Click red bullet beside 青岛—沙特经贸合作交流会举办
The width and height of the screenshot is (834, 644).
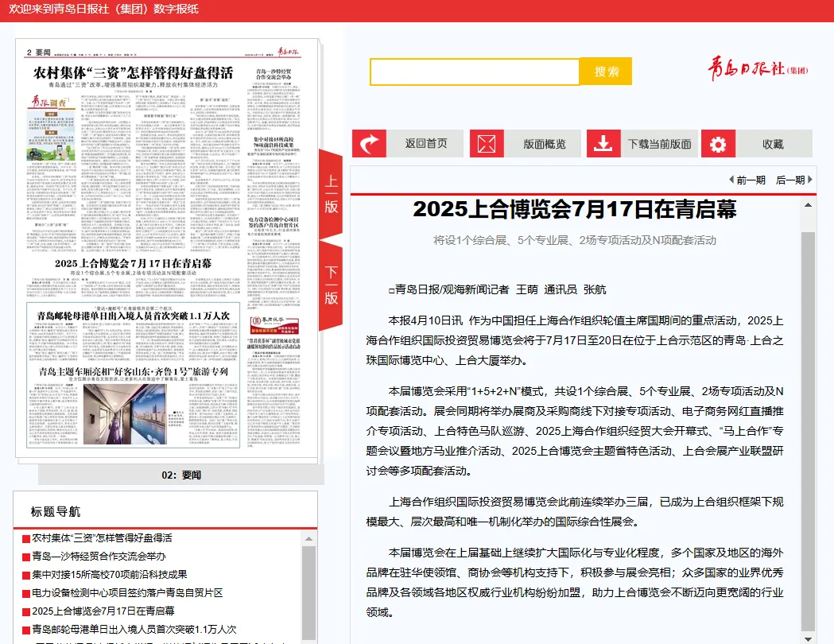pos(26,557)
